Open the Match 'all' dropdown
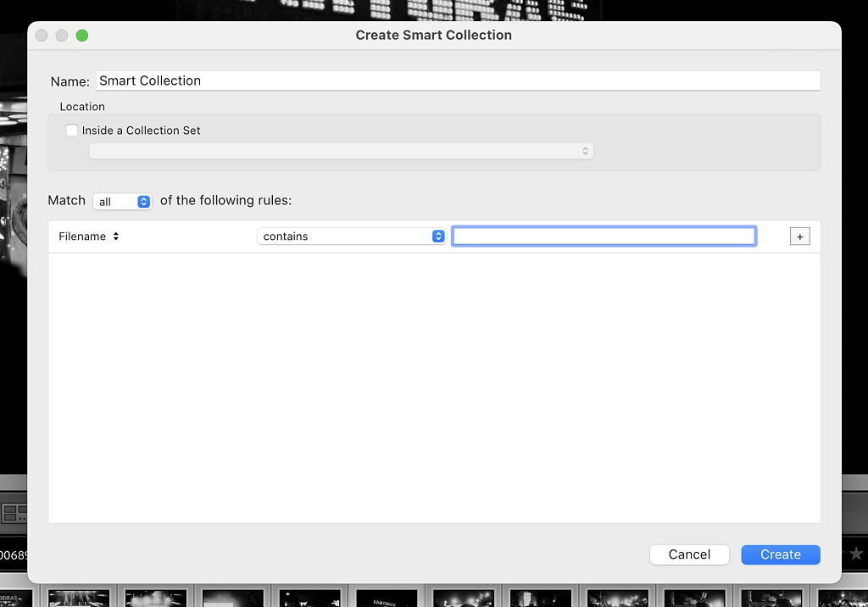The width and height of the screenshot is (868, 607). pos(122,202)
